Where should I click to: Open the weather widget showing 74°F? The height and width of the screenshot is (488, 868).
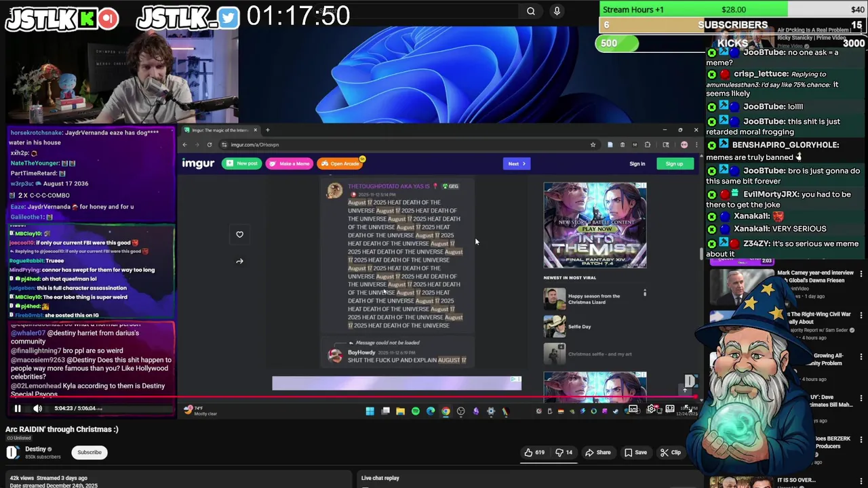point(200,411)
